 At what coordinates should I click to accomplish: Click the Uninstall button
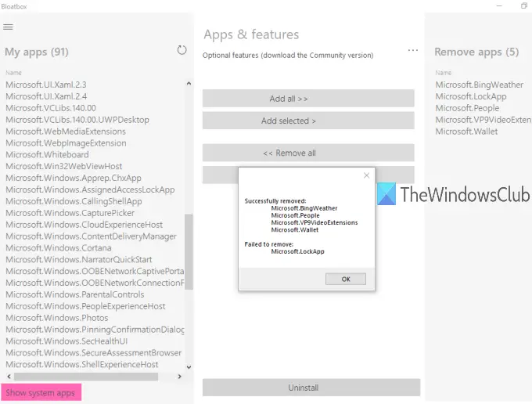click(311, 388)
